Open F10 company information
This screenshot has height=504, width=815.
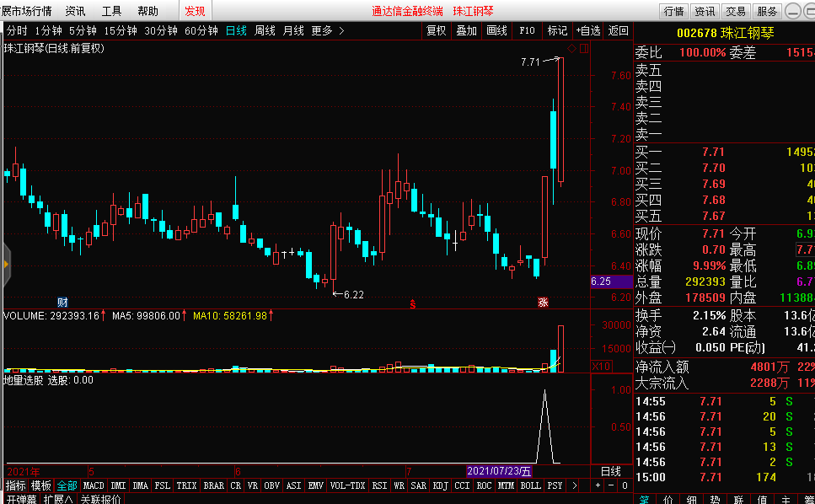point(527,31)
